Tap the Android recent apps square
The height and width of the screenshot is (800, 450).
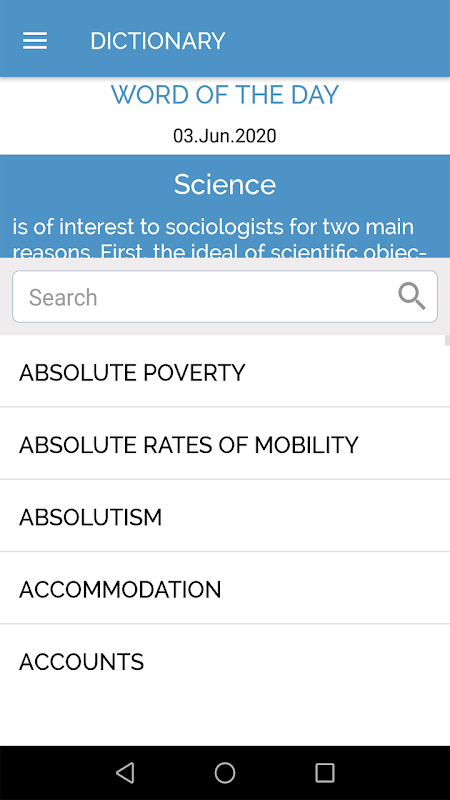[324, 772]
